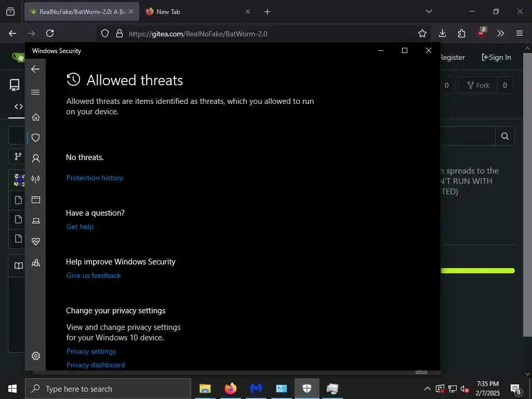Open the Windows Security hamburger menu

[x=35, y=92]
